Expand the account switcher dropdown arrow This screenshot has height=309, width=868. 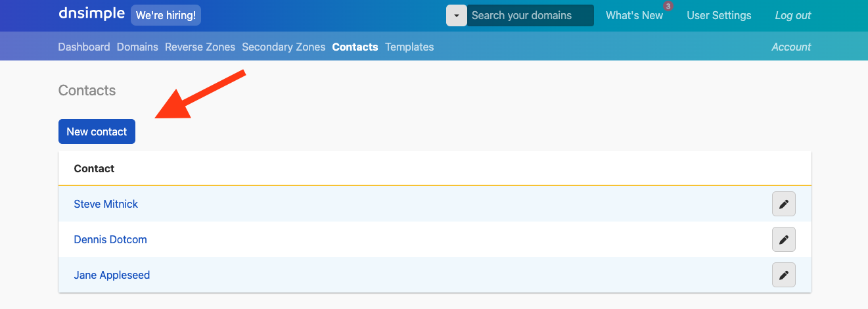coord(456,15)
